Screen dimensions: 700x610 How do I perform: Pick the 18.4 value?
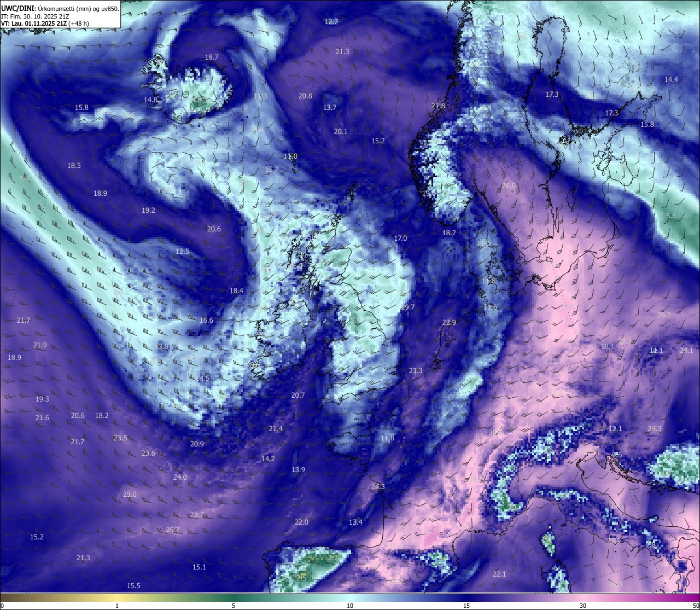[236, 291]
